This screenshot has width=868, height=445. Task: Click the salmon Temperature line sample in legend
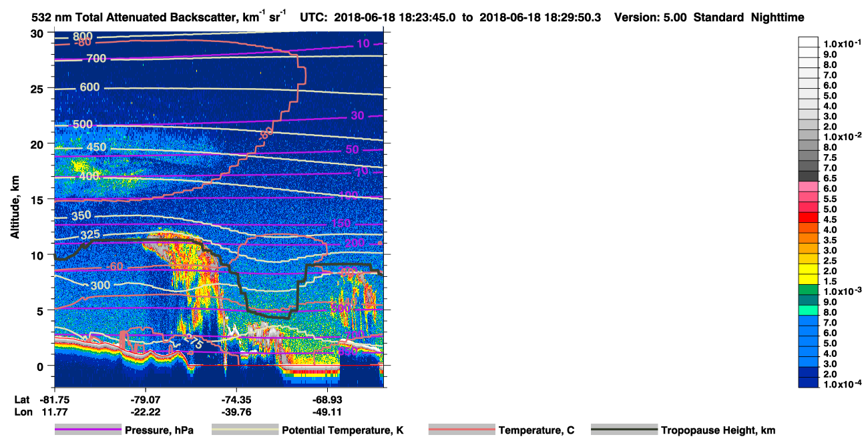coord(461,430)
